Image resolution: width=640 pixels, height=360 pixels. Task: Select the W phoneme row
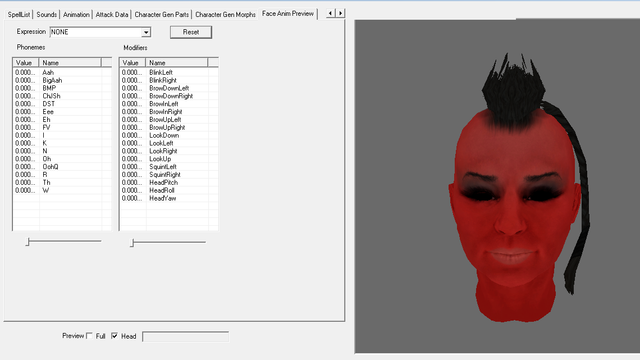click(x=62, y=190)
